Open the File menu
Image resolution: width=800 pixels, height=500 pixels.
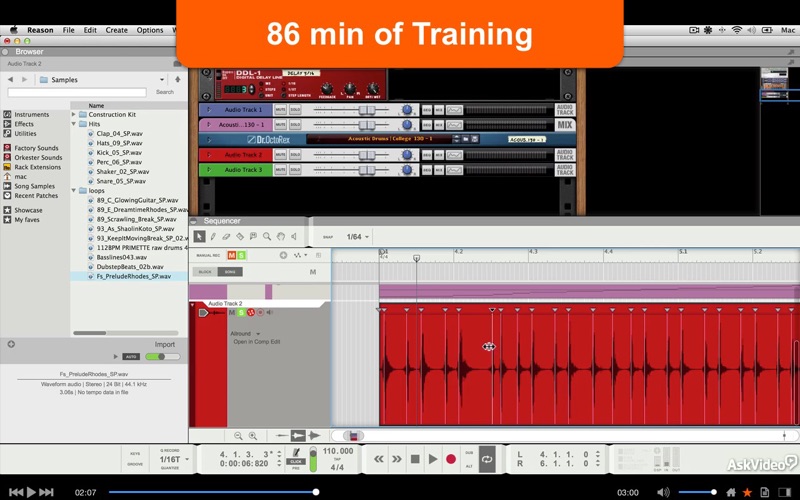(68, 30)
